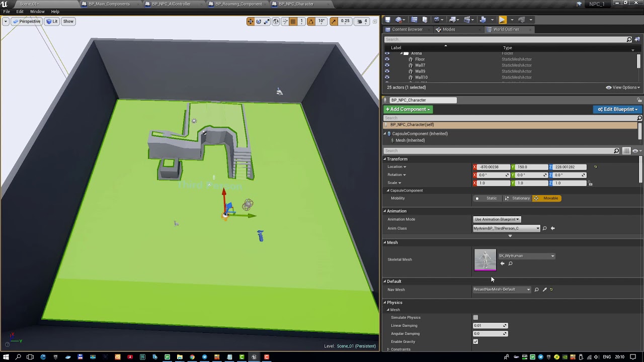
Task: Open the Help menu
Action: tap(55, 12)
